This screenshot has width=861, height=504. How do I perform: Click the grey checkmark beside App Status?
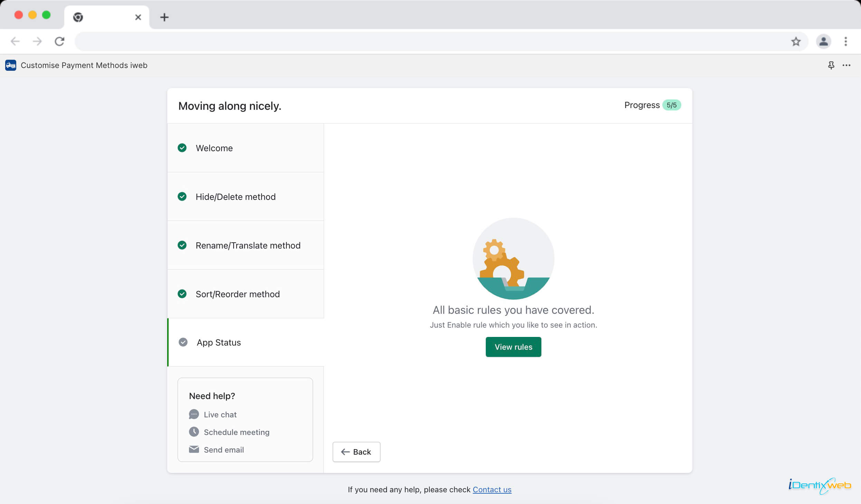pyautogui.click(x=183, y=342)
